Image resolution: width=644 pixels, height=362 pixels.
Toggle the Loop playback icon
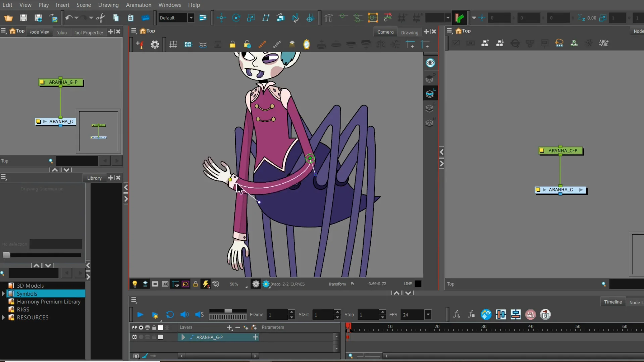click(x=170, y=314)
